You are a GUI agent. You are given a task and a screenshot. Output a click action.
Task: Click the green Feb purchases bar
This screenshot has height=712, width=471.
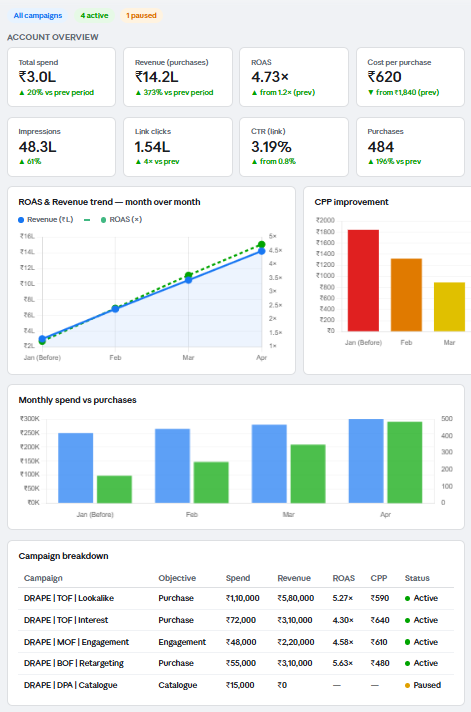[x=211, y=483]
